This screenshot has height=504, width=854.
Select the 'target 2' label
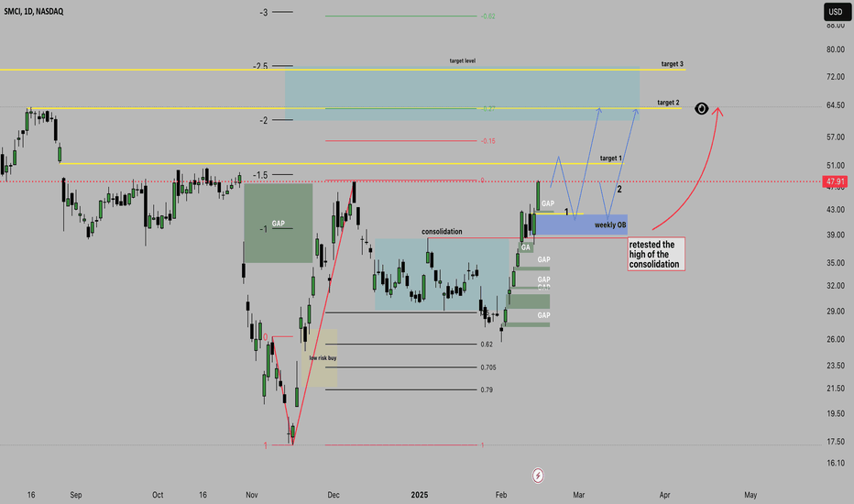tap(668, 103)
